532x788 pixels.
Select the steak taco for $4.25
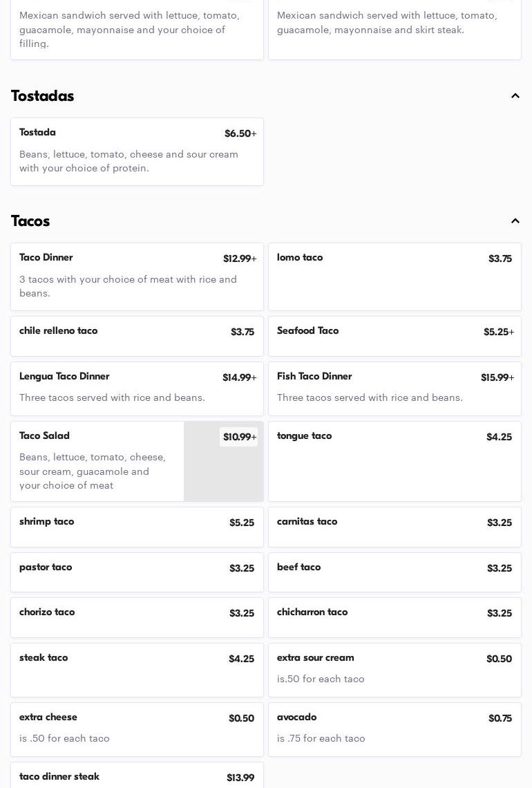pyautogui.click(x=137, y=670)
